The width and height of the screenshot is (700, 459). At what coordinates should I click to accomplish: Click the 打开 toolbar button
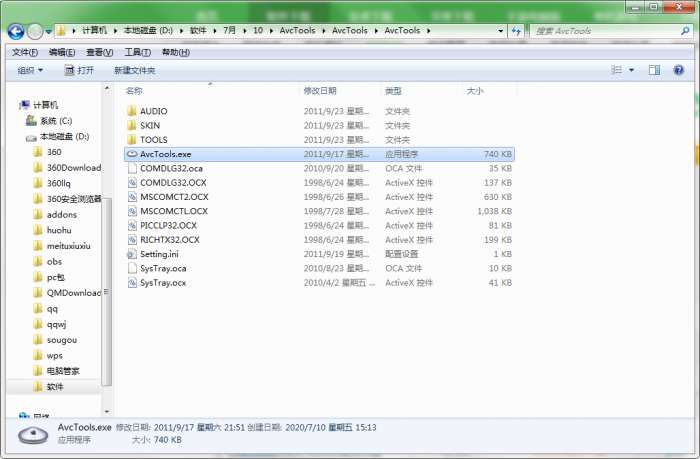(x=79, y=70)
